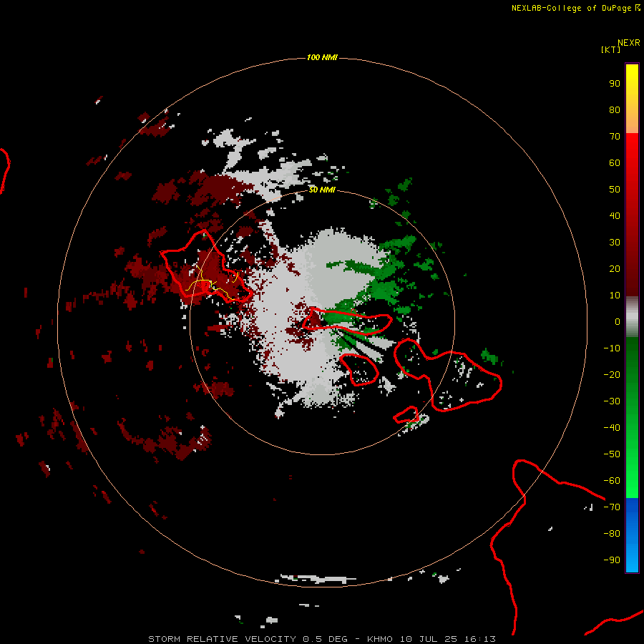Click the -40 knot scale label
The width and height of the screenshot is (644, 644).
click(612, 428)
